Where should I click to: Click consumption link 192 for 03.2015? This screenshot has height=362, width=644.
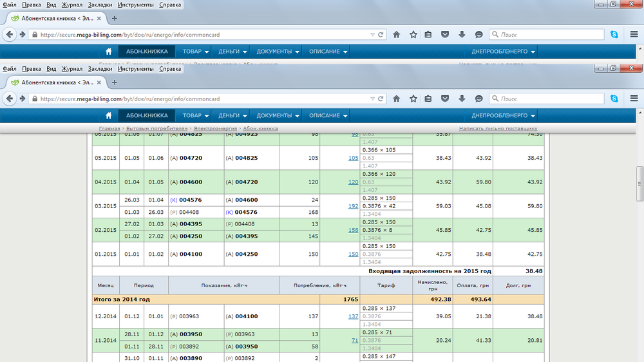(353, 206)
